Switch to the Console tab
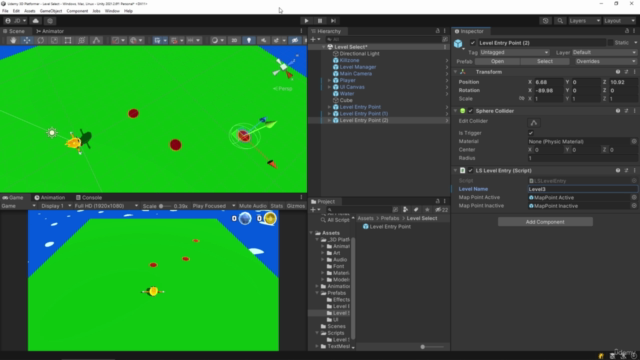 coord(89,198)
